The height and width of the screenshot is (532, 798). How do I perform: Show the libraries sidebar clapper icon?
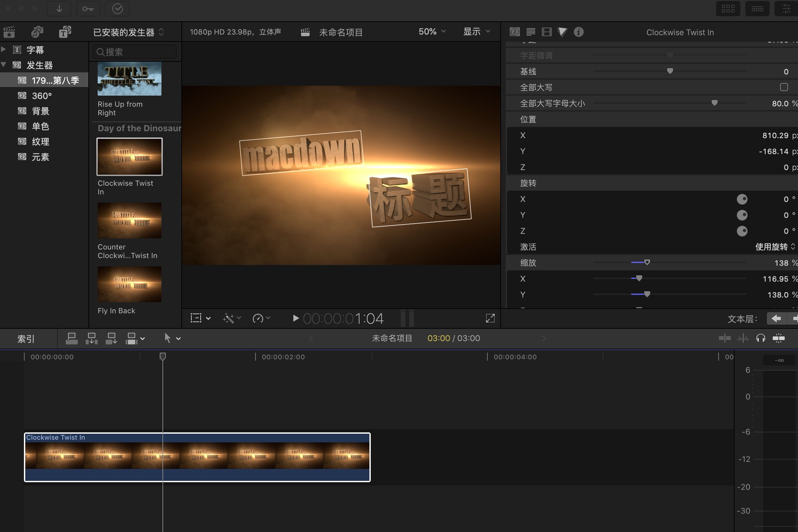(9, 32)
